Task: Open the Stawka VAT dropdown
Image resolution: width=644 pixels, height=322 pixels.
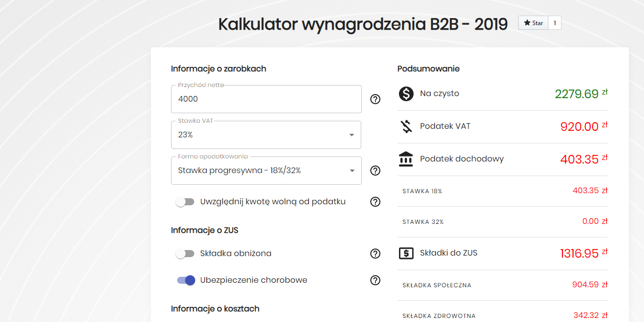Action: click(266, 134)
